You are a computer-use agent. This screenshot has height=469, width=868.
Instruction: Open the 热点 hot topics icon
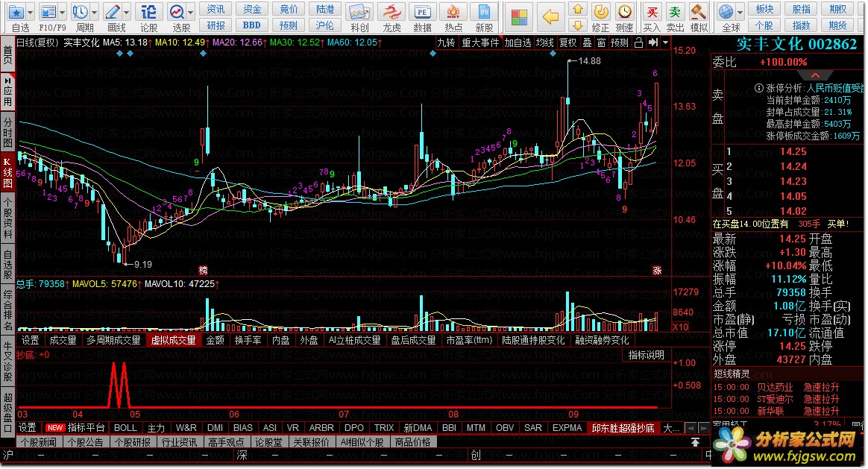(x=453, y=12)
